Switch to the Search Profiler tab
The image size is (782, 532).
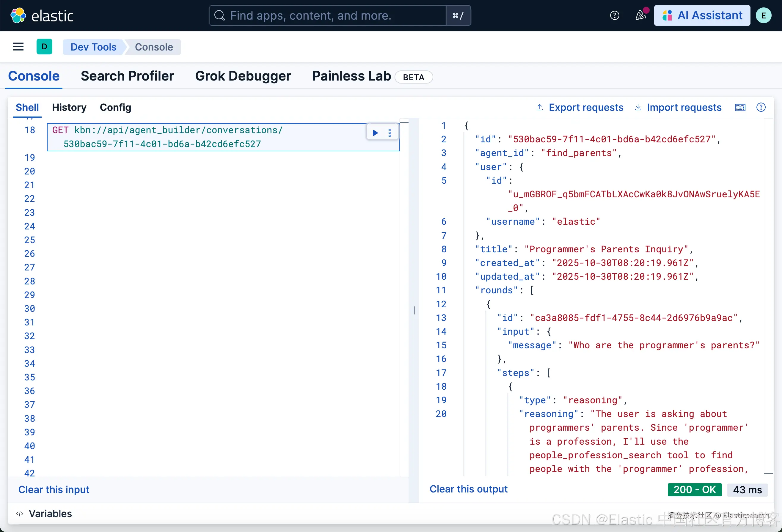pos(127,76)
